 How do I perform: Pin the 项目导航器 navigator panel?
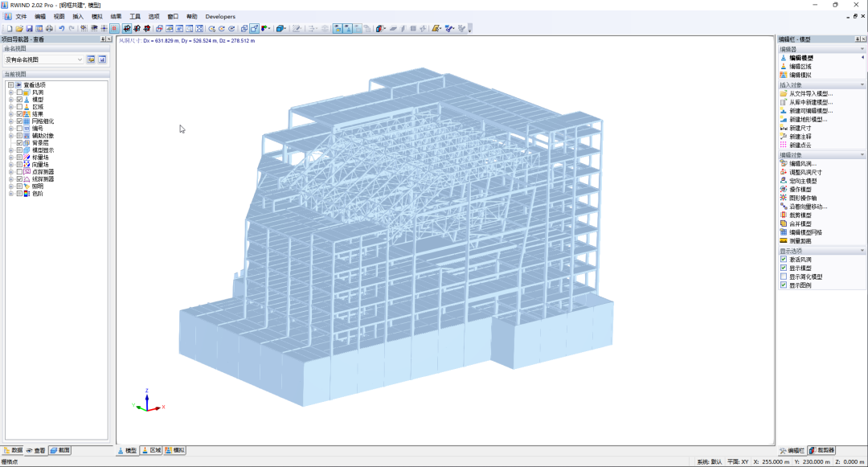[102, 39]
